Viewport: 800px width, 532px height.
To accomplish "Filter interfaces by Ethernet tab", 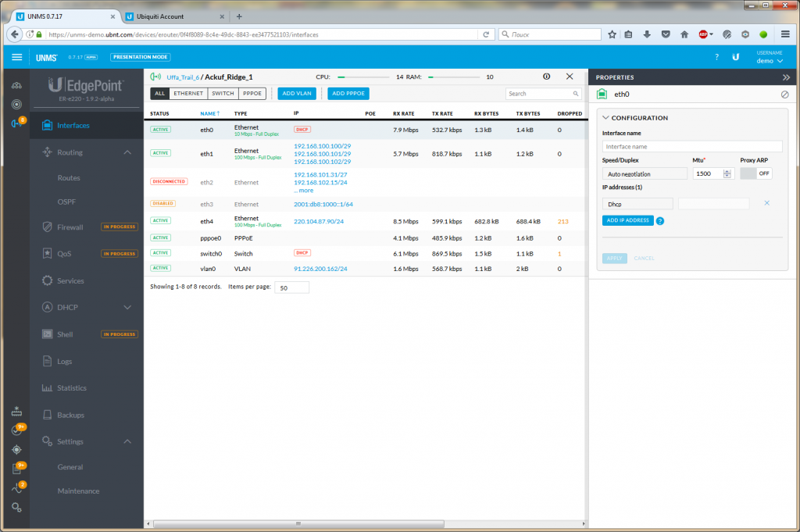I will pyautogui.click(x=188, y=93).
